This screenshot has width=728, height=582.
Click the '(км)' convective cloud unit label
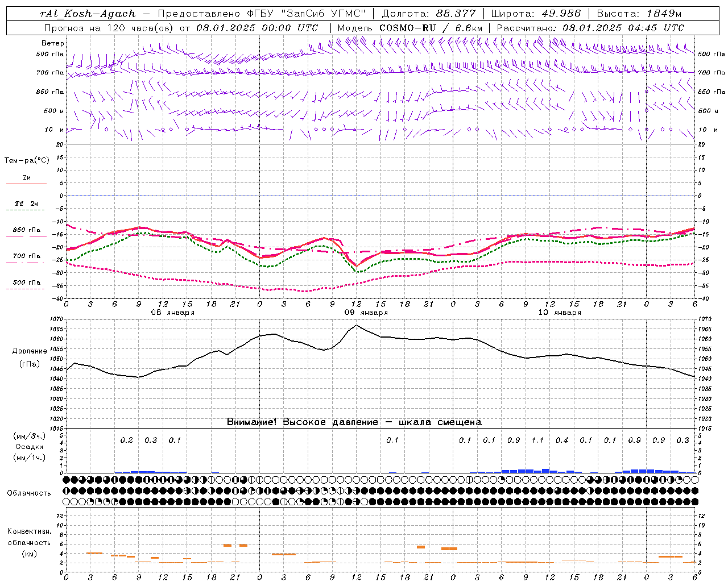click(x=29, y=554)
